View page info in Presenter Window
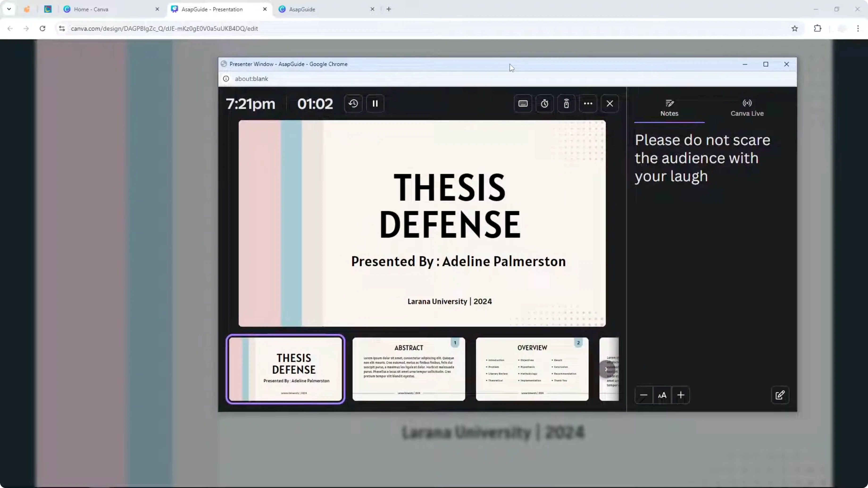 [226, 79]
